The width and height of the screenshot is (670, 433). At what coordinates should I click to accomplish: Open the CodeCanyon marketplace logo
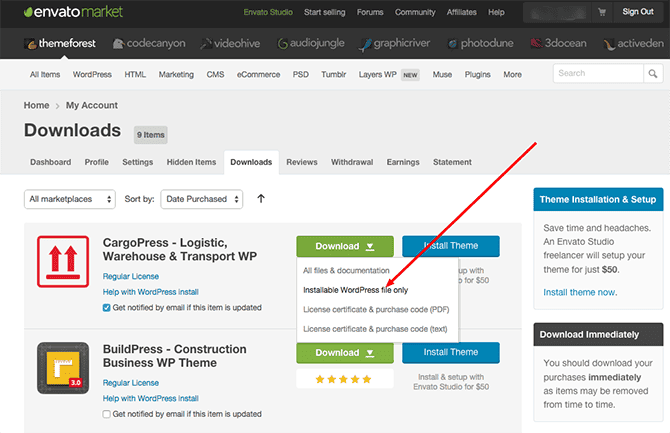[x=149, y=43]
